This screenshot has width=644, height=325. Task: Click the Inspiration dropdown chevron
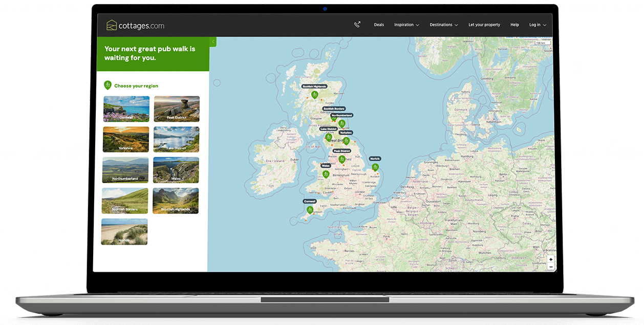click(417, 25)
